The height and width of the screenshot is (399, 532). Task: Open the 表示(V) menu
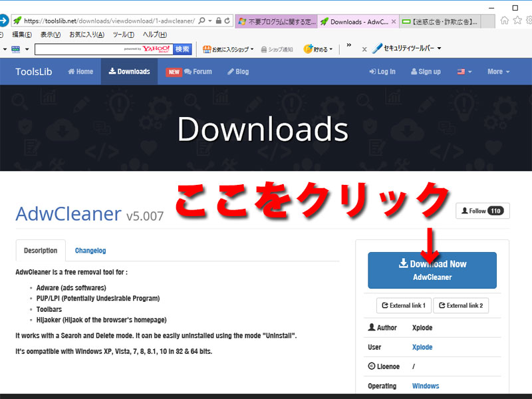(50, 35)
